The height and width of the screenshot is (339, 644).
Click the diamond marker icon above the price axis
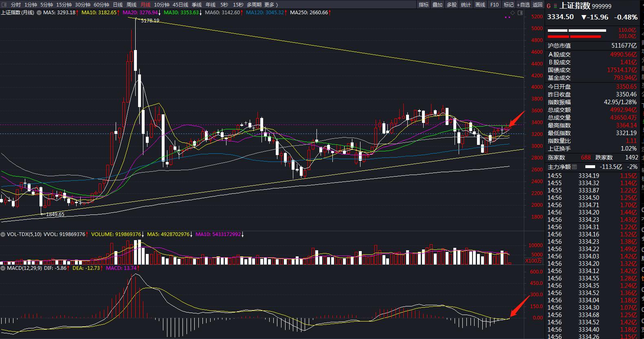(x=512, y=13)
